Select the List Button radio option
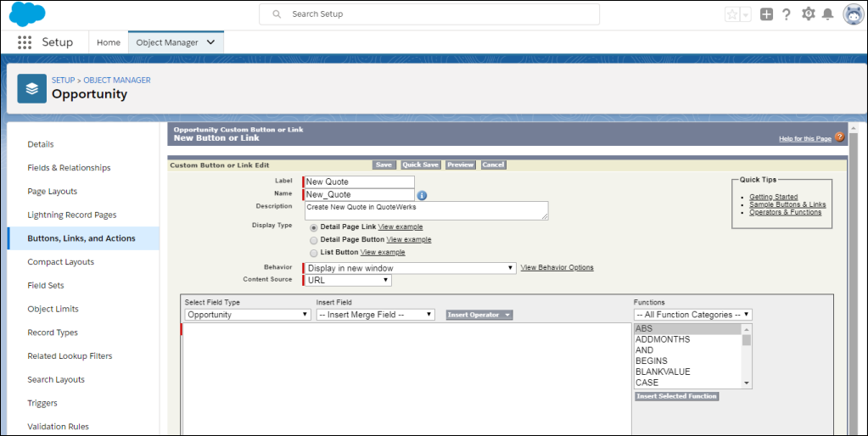Viewport: 868px width, 436px height. pyautogui.click(x=314, y=253)
